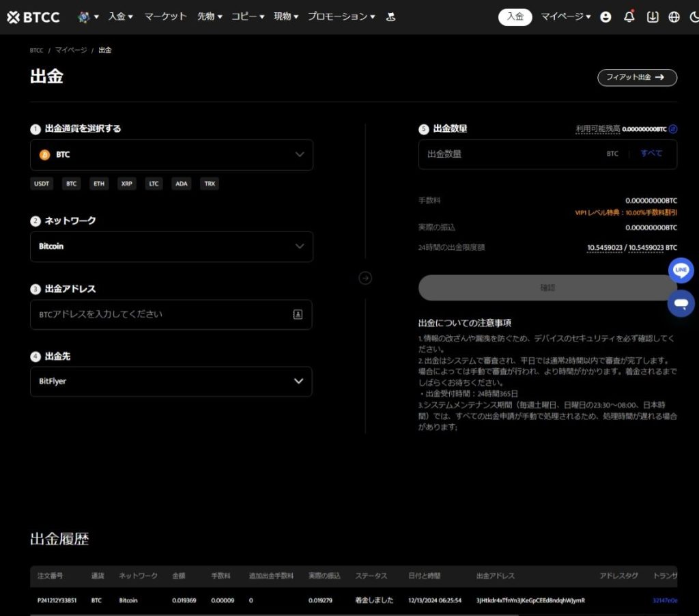Click the address book icon in address field

point(298,314)
